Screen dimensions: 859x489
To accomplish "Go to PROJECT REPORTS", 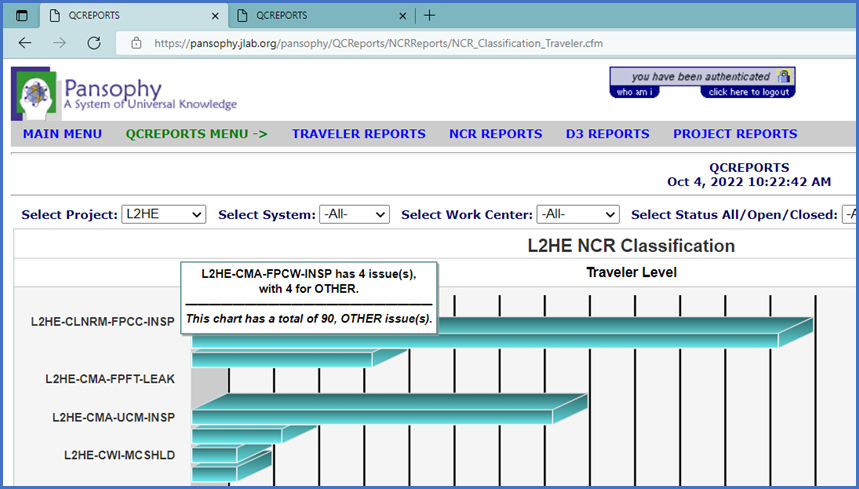I will point(735,134).
